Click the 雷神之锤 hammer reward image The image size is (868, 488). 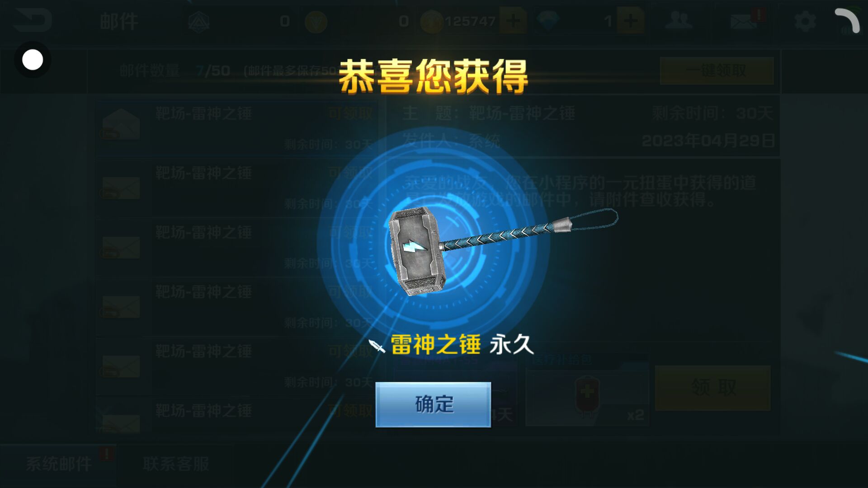502,251
